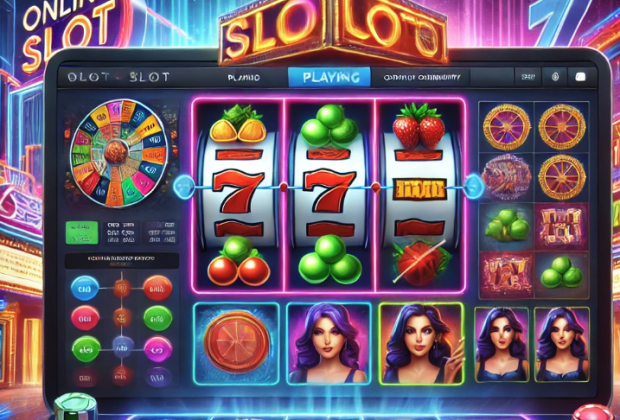
Task: Open the small tab left of PLAYING
Action: 244,78
